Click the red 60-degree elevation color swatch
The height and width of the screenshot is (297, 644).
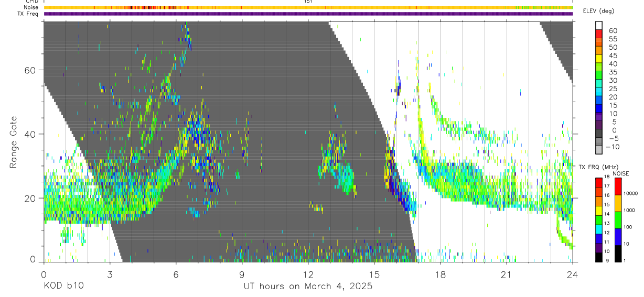599,34
